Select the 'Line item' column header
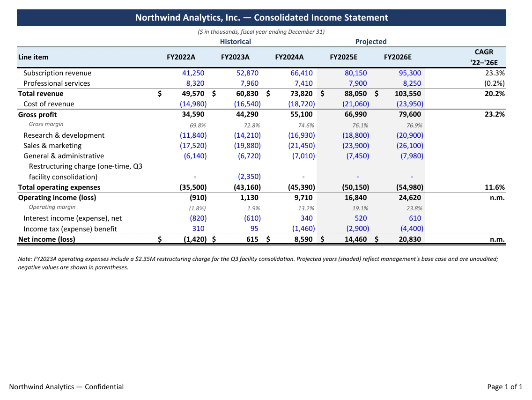This screenshot has width=532, height=400. coord(33,57)
